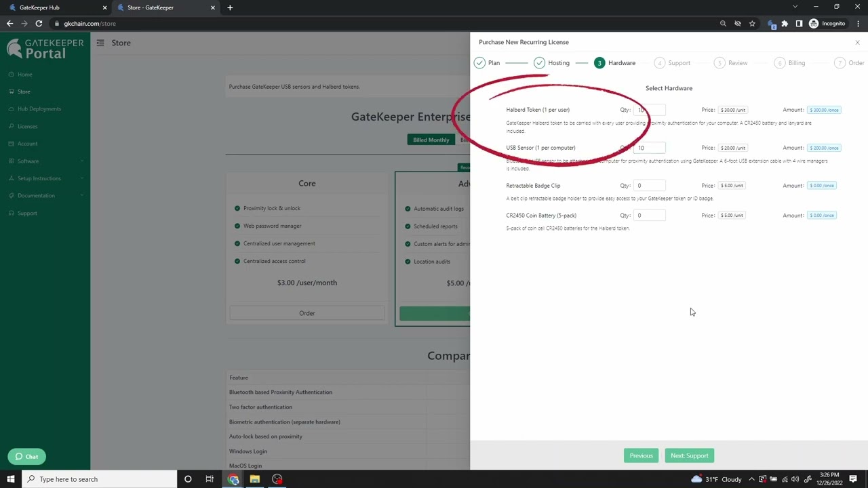Viewport: 868px width, 488px height.
Task: Click Cortana circle on taskbar
Action: coord(188,479)
